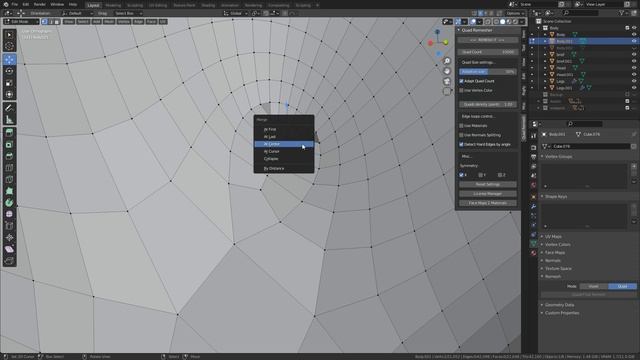The image size is (640, 360).
Task: Select the Smooth tool
Action: point(9,214)
